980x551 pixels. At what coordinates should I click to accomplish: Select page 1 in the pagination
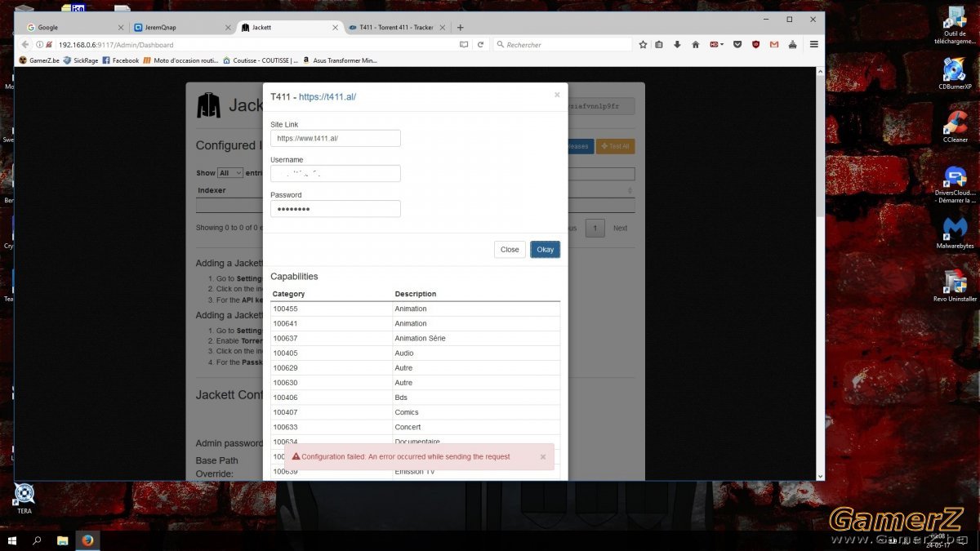pos(595,228)
